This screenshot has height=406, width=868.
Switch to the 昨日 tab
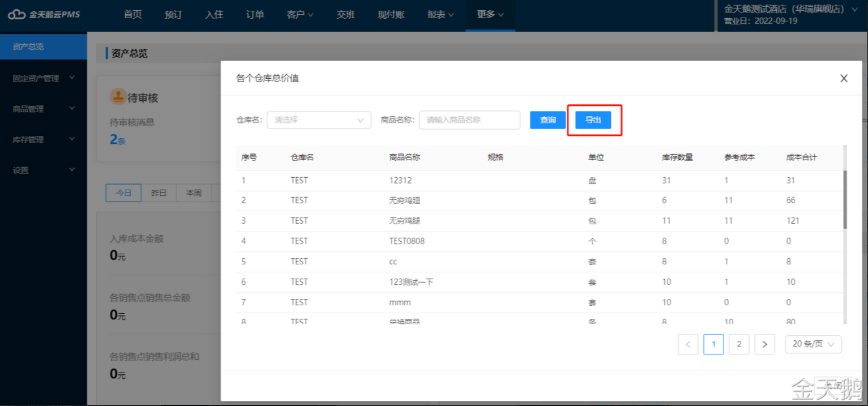coord(159,193)
